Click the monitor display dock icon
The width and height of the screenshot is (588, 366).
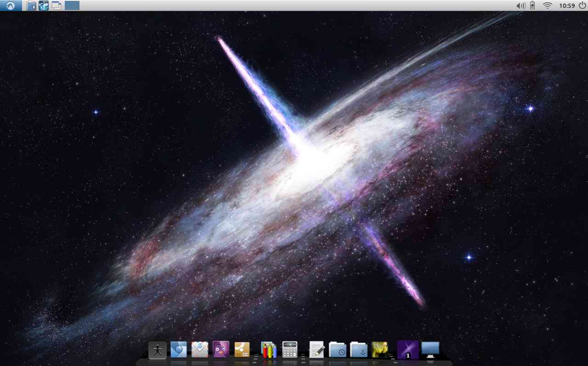point(430,350)
